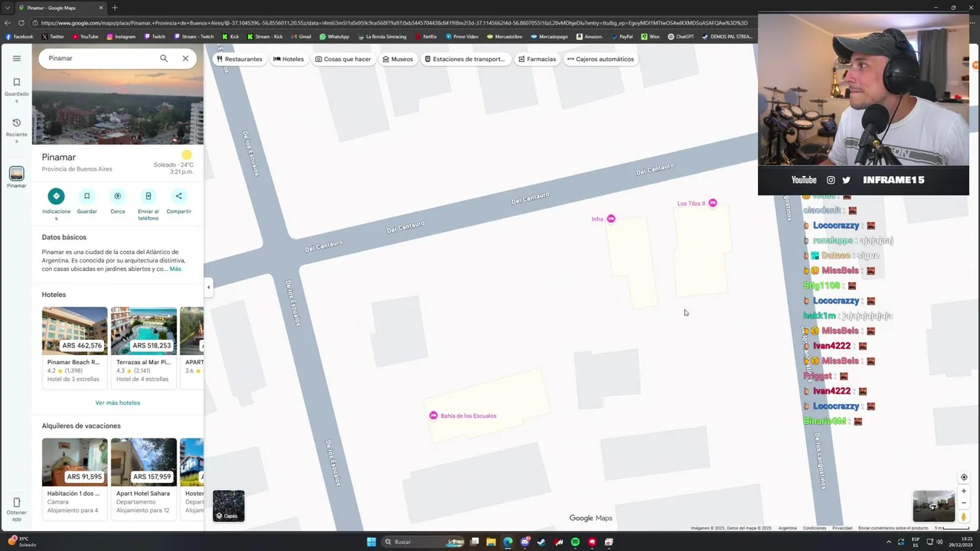The image size is (980, 551).
Task: Click the taskbar volume icon
Action: (939, 542)
